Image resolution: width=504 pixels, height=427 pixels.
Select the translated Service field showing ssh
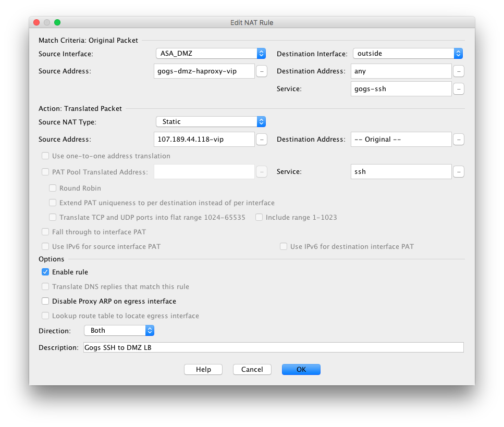pyautogui.click(x=401, y=172)
